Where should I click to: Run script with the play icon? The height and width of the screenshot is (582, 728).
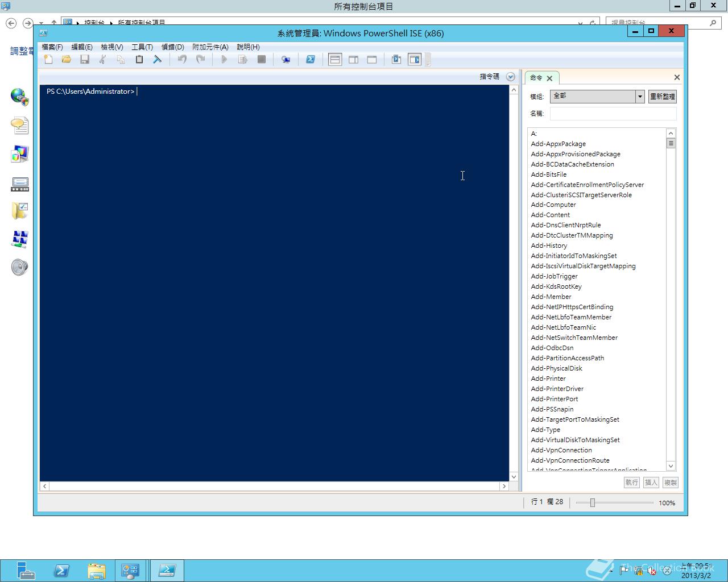224,59
